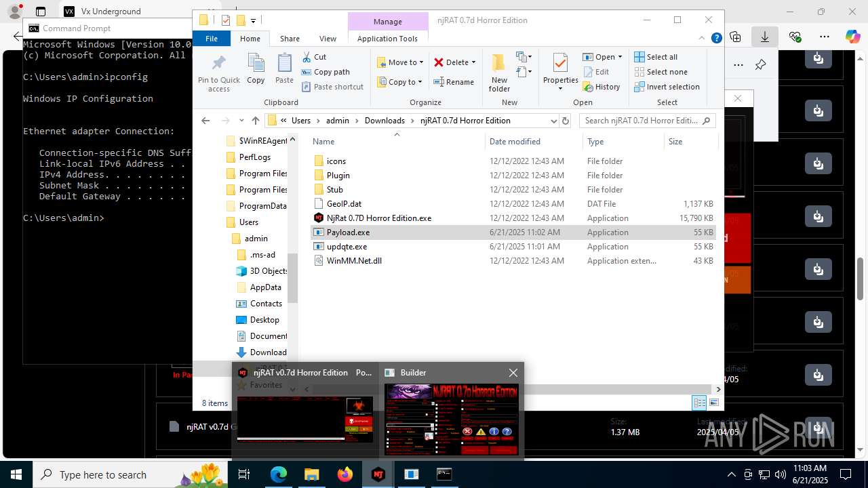Viewport: 868px width, 488px height.
Task: Open the File menu tab
Action: click(212, 39)
